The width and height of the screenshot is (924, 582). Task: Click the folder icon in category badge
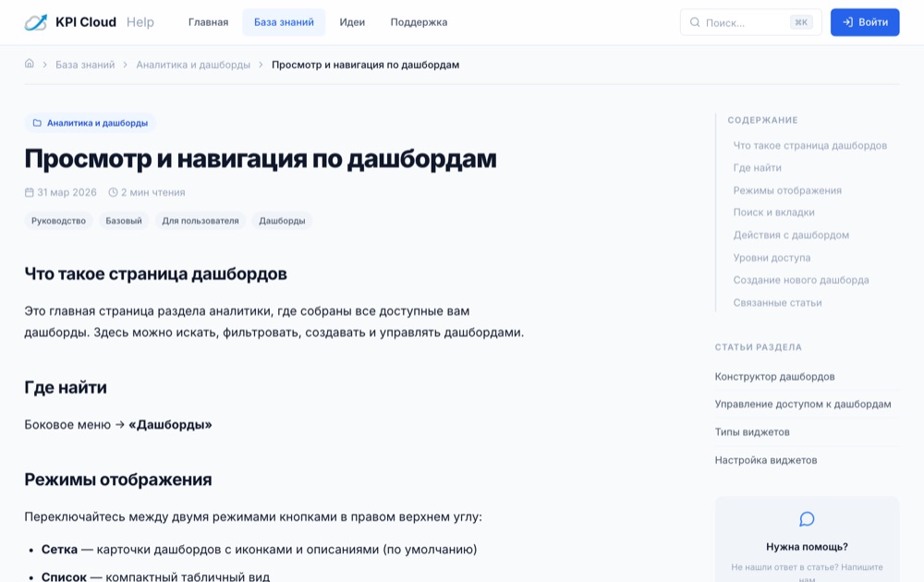(37, 123)
